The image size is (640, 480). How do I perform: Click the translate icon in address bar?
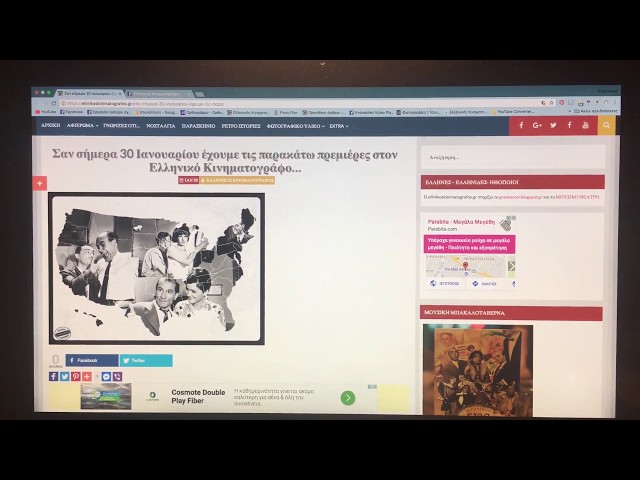coord(543,103)
